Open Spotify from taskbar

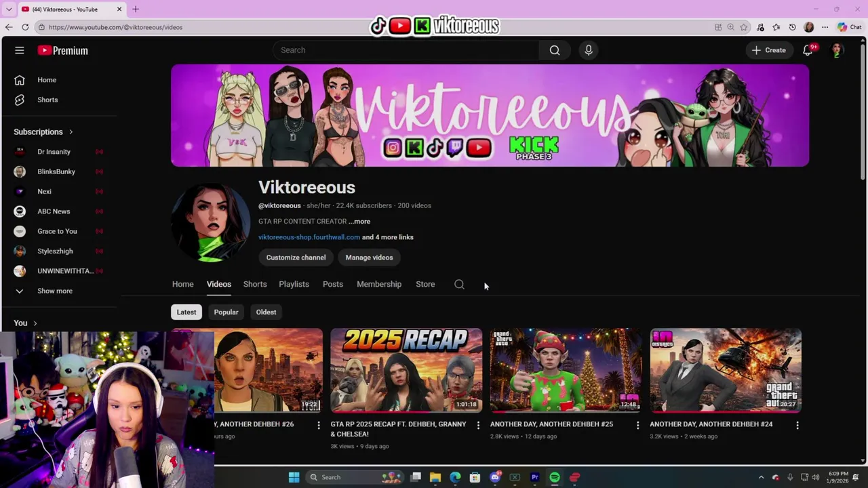[555, 477]
